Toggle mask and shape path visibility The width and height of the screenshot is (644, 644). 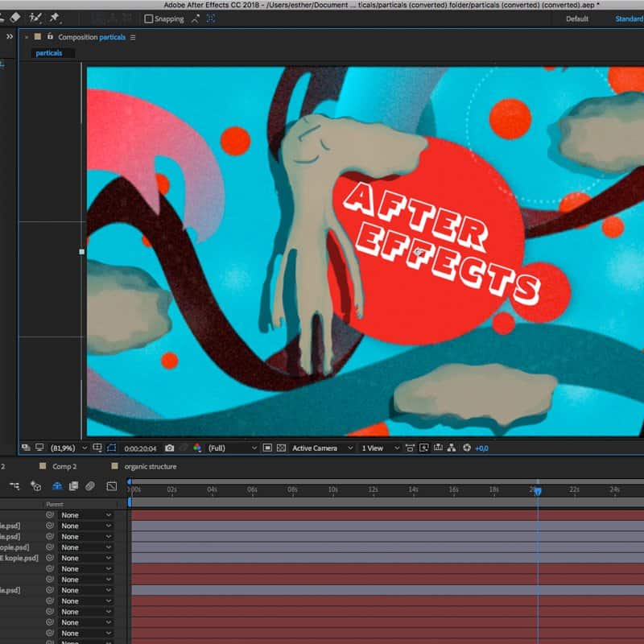[112, 448]
